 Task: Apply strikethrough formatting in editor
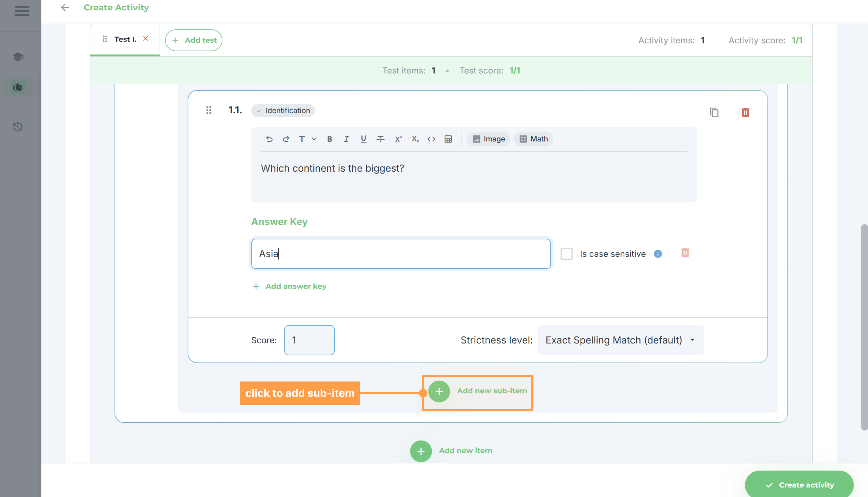pos(380,139)
